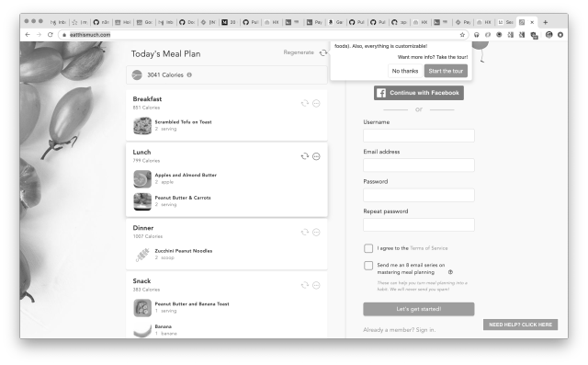Open the Scrambled Tofu on Toast thumbnail
This screenshot has height=365, width=588.
click(142, 126)
